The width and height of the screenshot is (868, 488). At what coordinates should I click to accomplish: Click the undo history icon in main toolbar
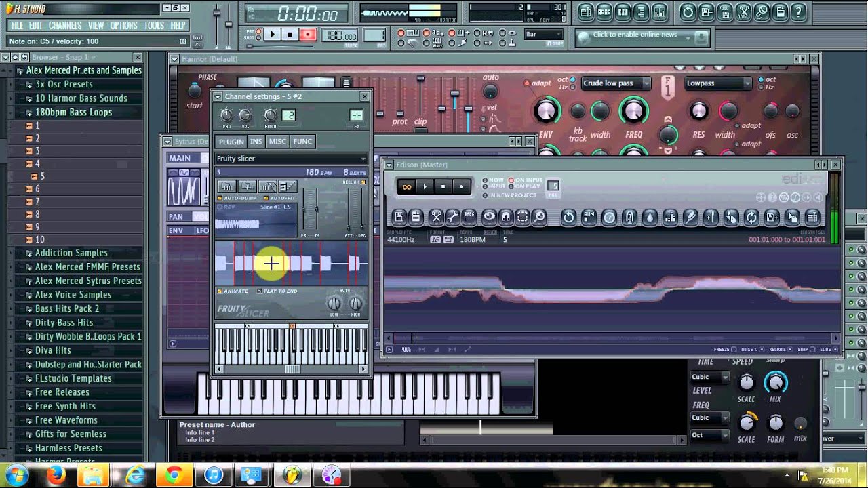coord(688,12)
